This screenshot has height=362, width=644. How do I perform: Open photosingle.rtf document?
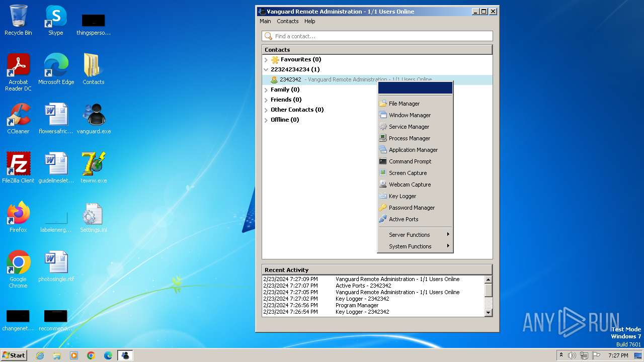click(56, 266)
